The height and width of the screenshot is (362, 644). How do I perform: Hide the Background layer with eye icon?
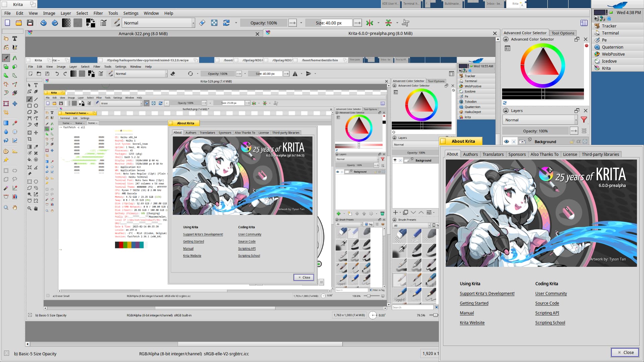point(506,141)
